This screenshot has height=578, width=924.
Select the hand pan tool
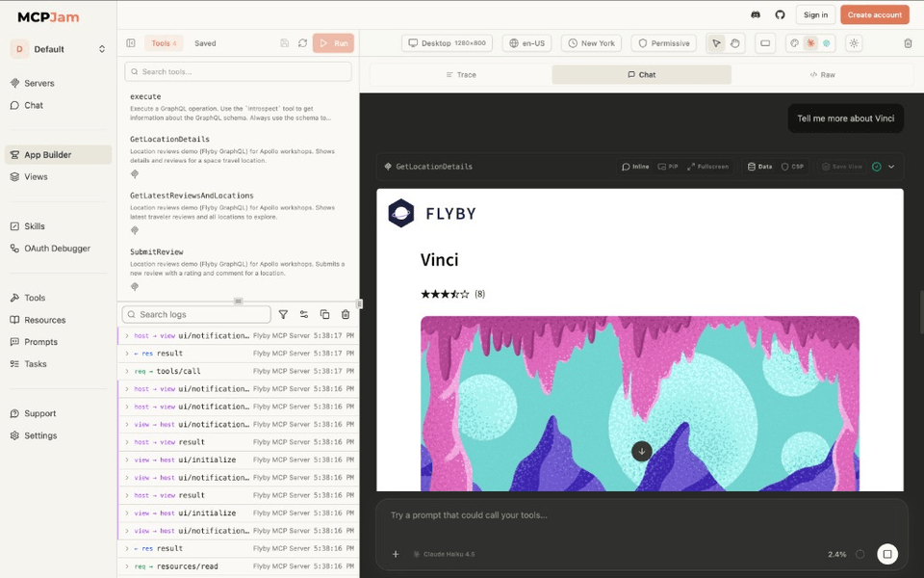pyautogui.click(x=735, y=43)
